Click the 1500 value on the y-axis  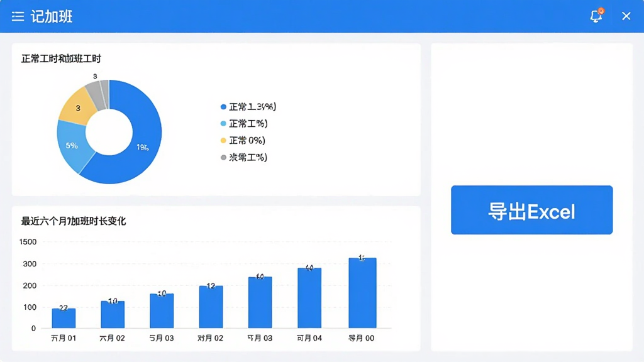[x=28, y=242]
